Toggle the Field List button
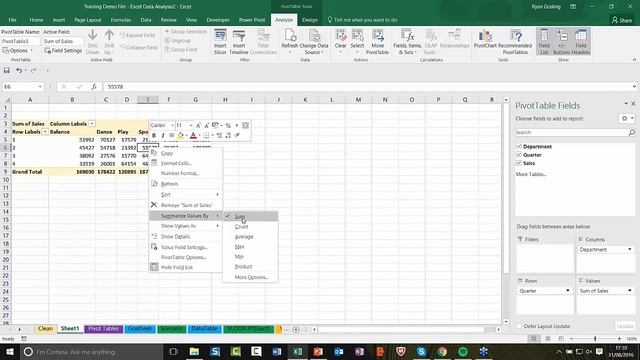640x360 pixels. (x=544, y=42)
